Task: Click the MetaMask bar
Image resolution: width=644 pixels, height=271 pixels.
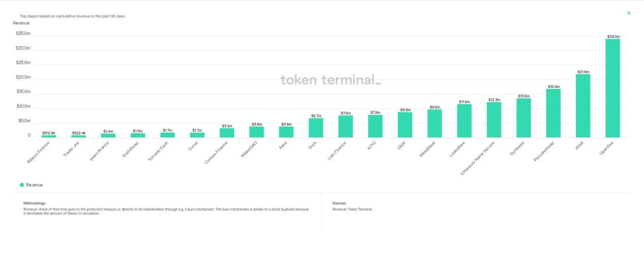Action: click(x=434, y=124)
